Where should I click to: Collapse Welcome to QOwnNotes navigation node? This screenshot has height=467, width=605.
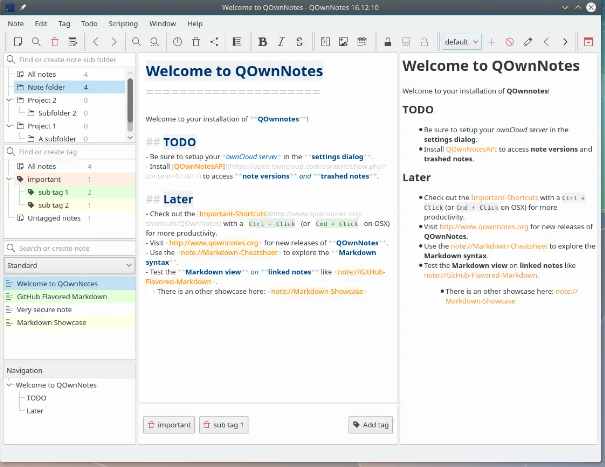tap(10, 385)
